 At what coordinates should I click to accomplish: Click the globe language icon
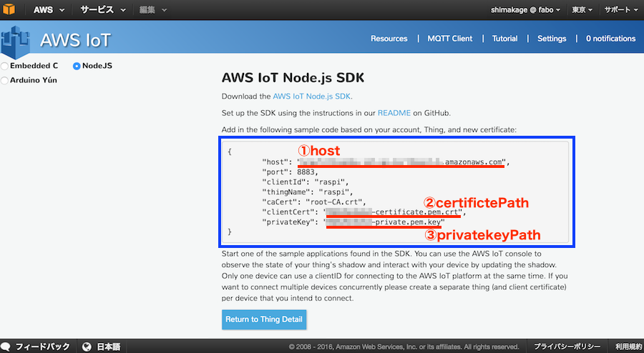point(87,347)
